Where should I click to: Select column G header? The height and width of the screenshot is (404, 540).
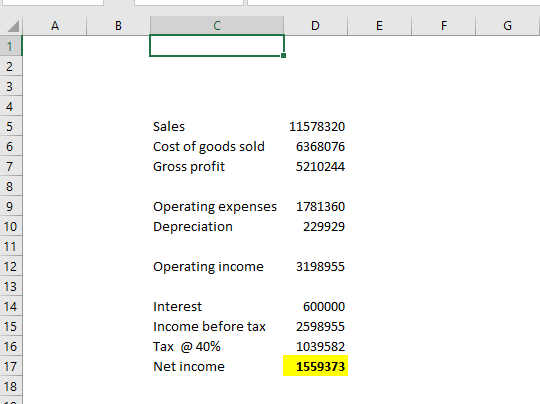tap(507, 26)
